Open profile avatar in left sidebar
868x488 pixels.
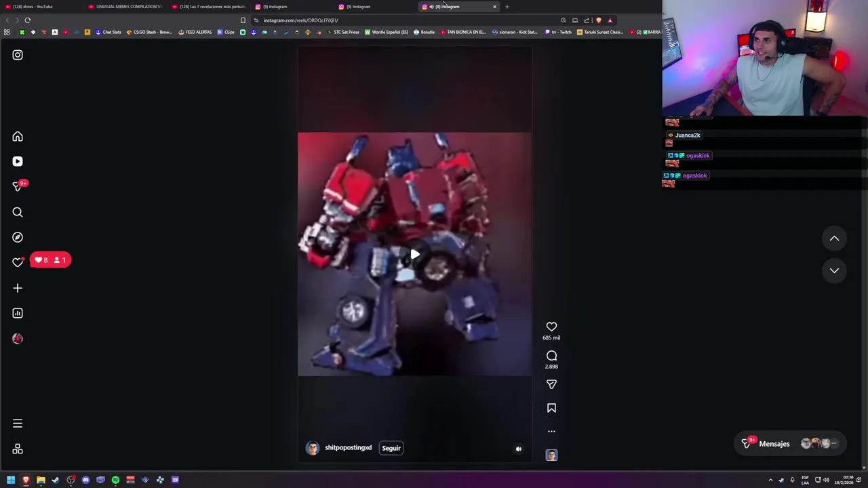pos(18,338)
